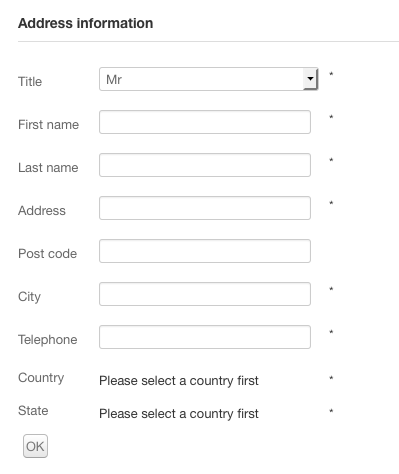Click the Last name label

click(x=48, y=168)
